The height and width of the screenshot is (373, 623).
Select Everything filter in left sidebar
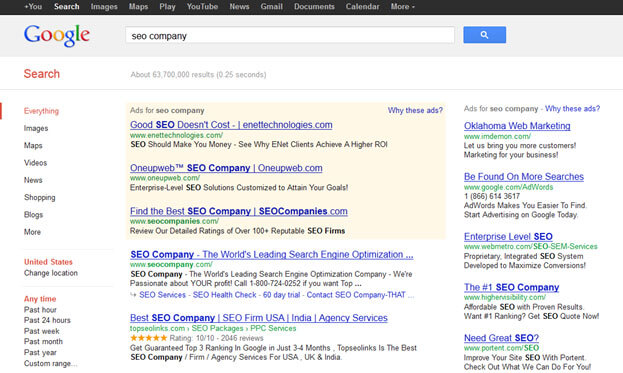(41, 111)
